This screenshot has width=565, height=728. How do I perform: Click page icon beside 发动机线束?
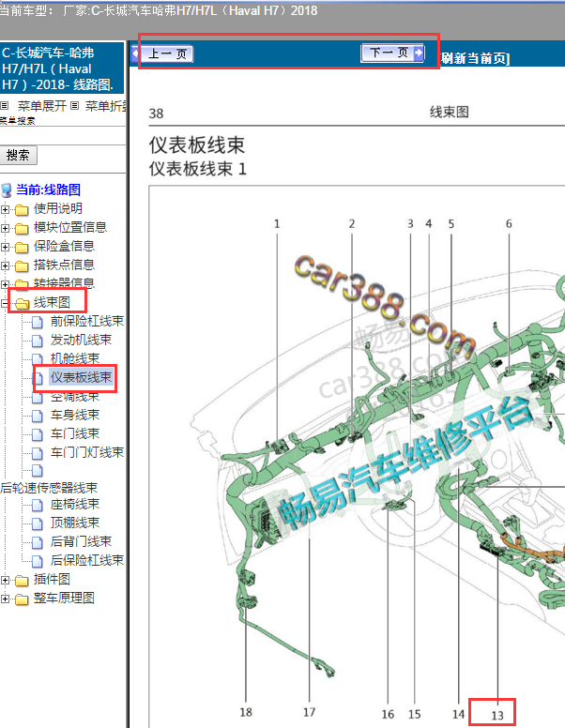tap(38, 341)
